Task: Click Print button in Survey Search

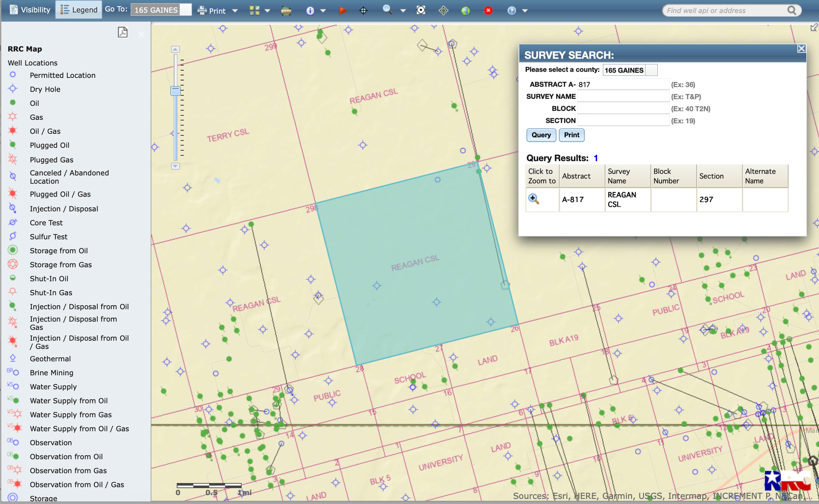Action: tap(571, 135)
